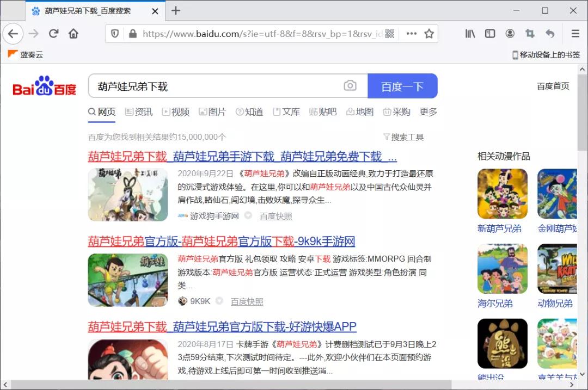This screenshot has width=588, height=390.
Task: Click the browser home button
Action: pyautogui.click(x=73, y=33)
